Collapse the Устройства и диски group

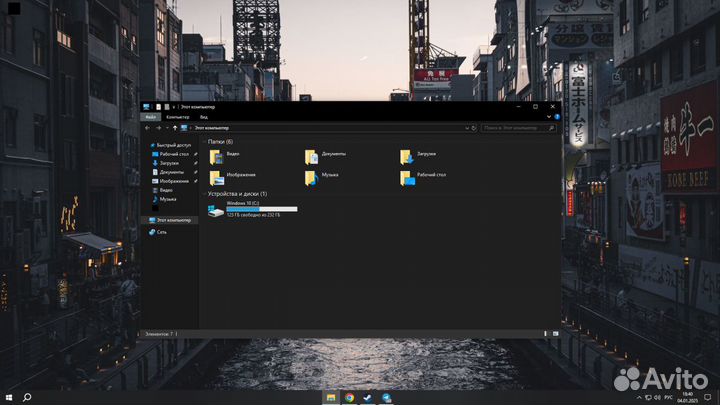pos(204,193)
